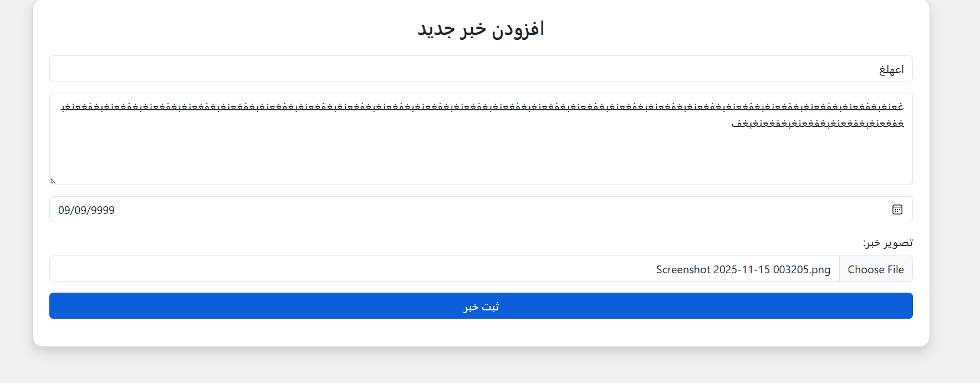Click the افزودن خبر جدید heading
Screen dimensions: 980x383
(x=481, y=29)
